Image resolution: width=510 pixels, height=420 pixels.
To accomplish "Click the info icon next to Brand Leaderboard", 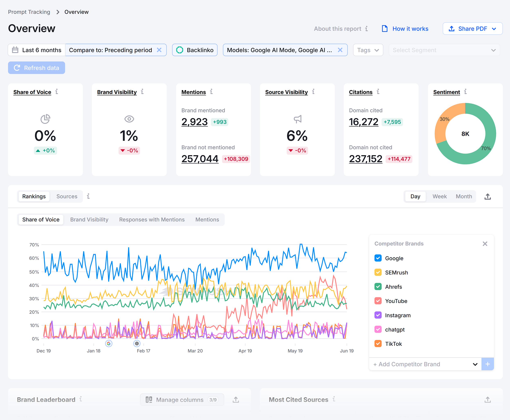I will (81, 399).
